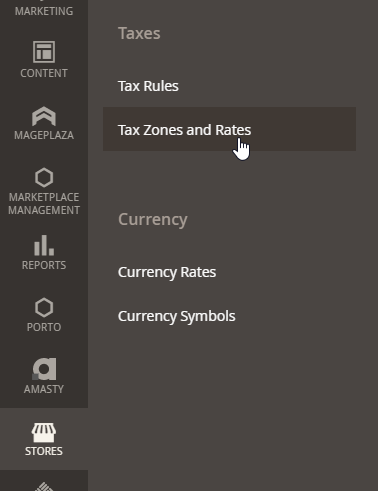
Task: Open Currency Symbols settings
Action: (x=177, y=316)
